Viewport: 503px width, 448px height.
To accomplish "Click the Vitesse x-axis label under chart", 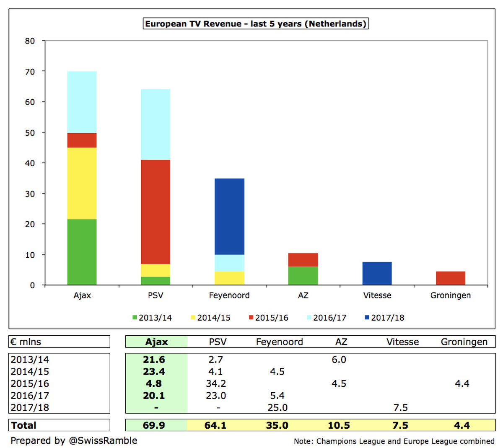I will (377, 295).
